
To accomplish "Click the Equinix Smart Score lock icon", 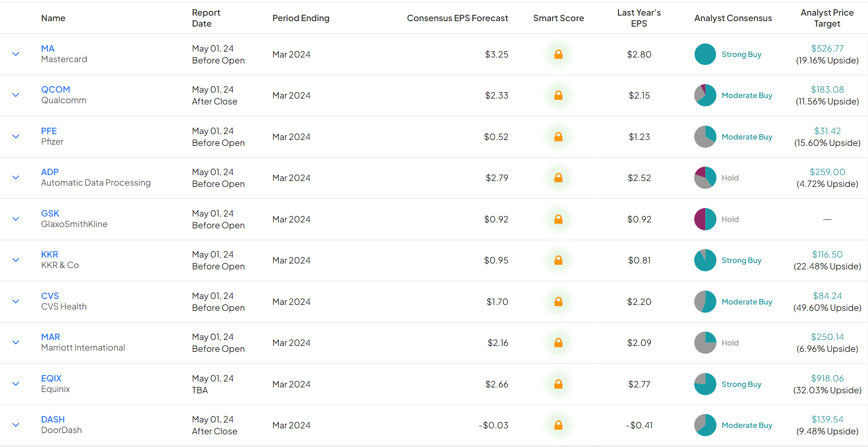I will pos(558,384).
